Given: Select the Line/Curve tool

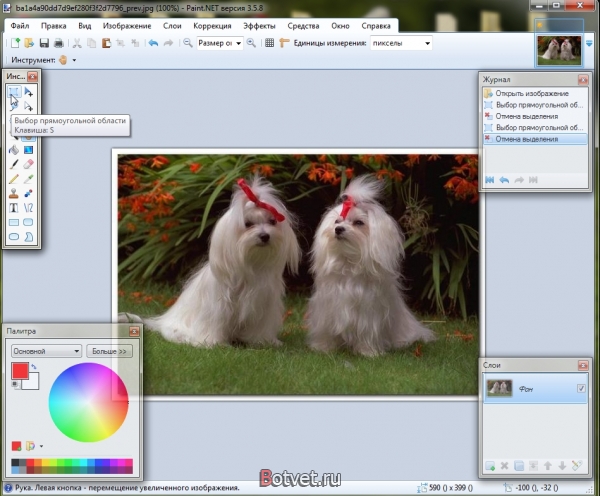Looking at the screenshot, I should tap(29, 208).
